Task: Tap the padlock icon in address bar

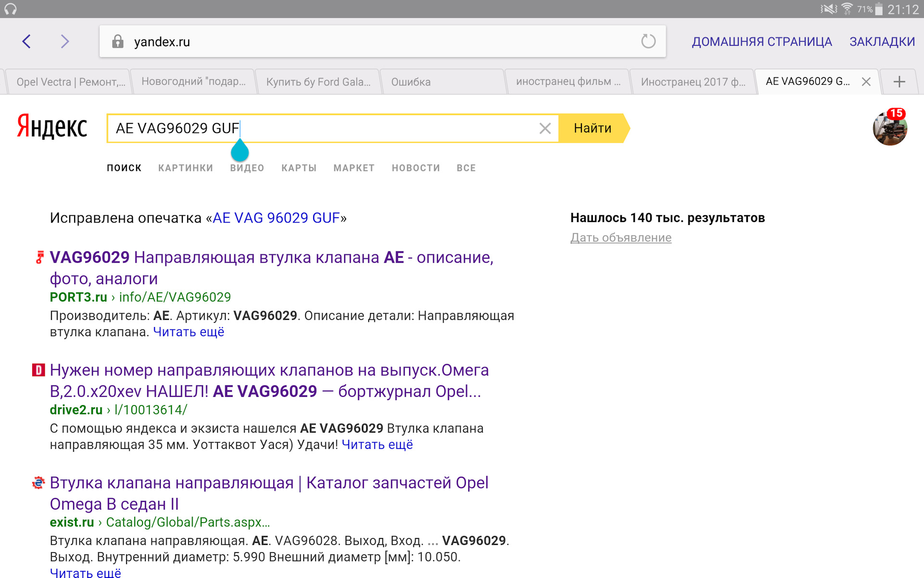Action: tap(118, 41)
